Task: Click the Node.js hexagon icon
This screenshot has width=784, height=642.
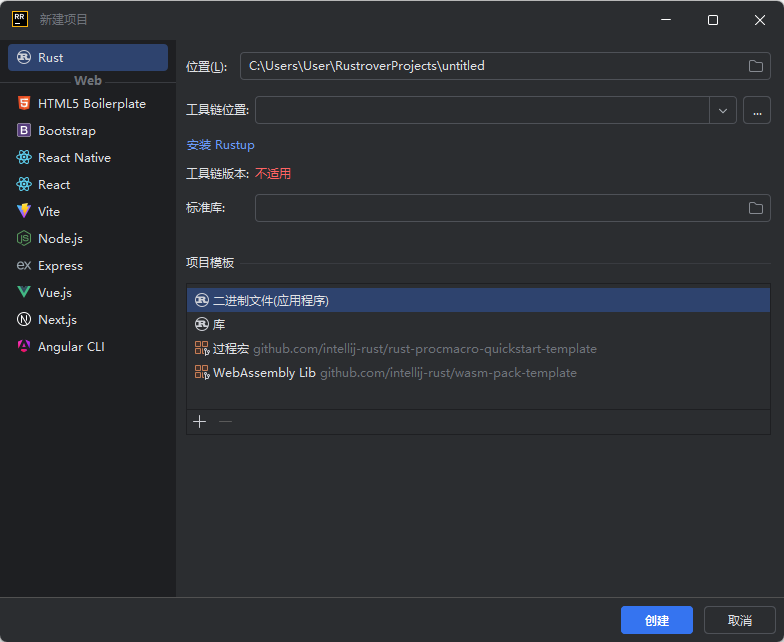Action: pyautogui.click(x=24, y=238)
